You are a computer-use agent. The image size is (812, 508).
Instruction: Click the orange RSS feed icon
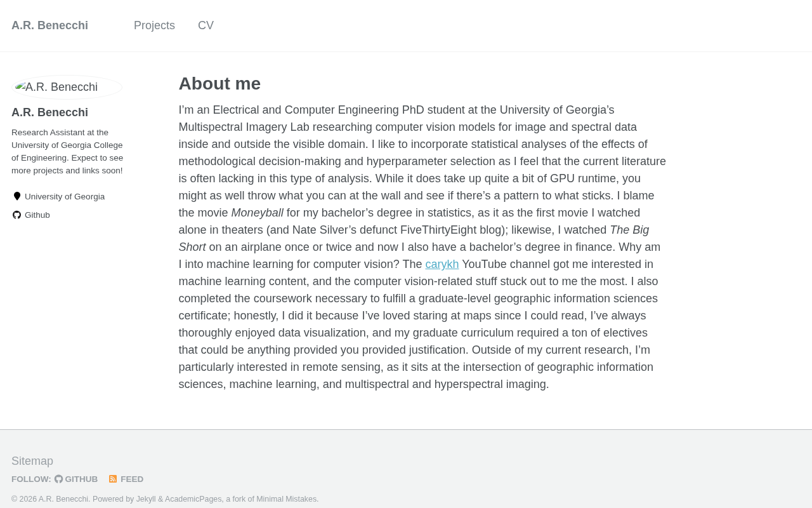(x=113, y=479)
